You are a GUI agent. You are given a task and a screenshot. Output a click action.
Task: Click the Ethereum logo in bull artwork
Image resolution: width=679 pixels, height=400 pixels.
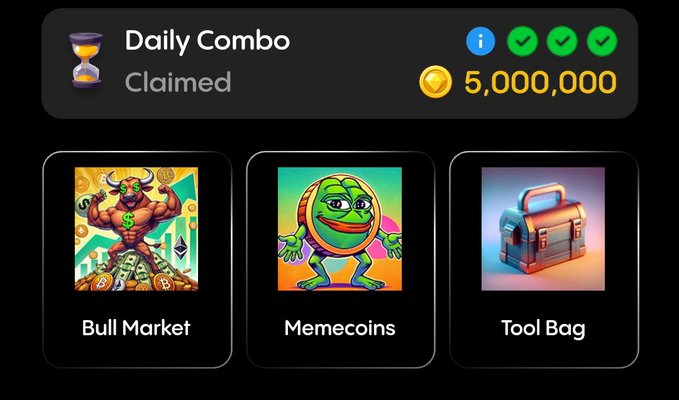tap(181, 247)
